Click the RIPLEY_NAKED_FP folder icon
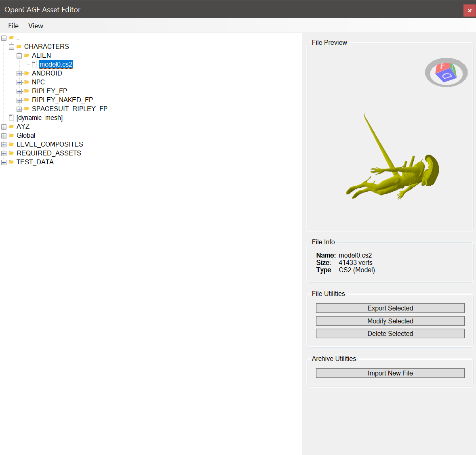 click(x=27, y=99)
